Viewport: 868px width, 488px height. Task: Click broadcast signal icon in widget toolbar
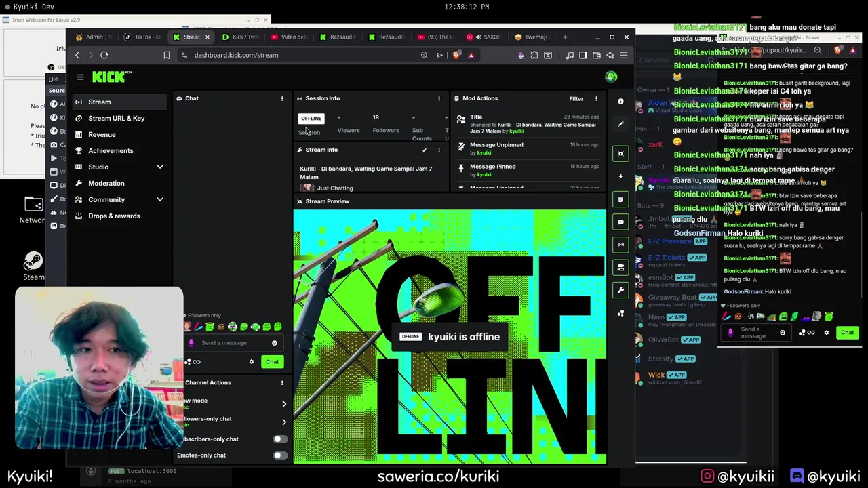tap(620, 245)
